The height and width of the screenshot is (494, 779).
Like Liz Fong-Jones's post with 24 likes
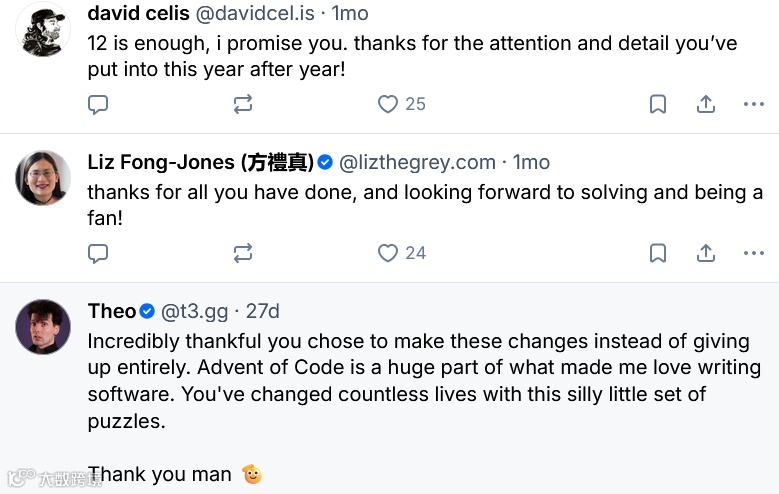click(388, 253)
